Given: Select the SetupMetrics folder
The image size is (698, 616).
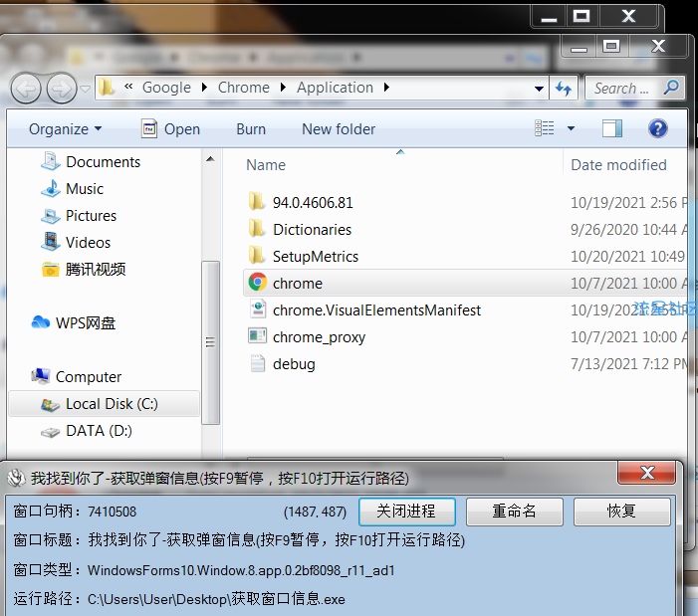Looking at the screenshot, I should click(304, 256).
